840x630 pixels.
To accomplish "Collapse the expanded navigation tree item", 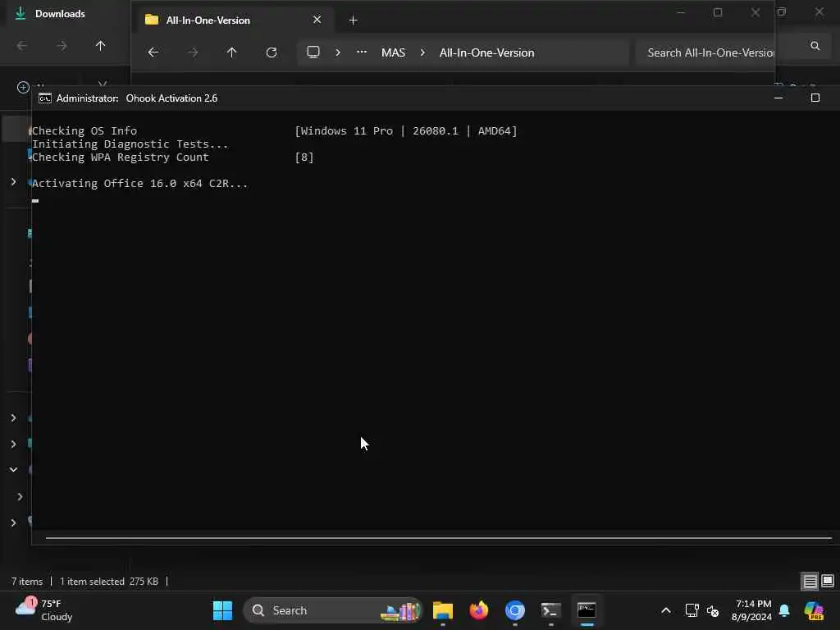I will 13,470.
